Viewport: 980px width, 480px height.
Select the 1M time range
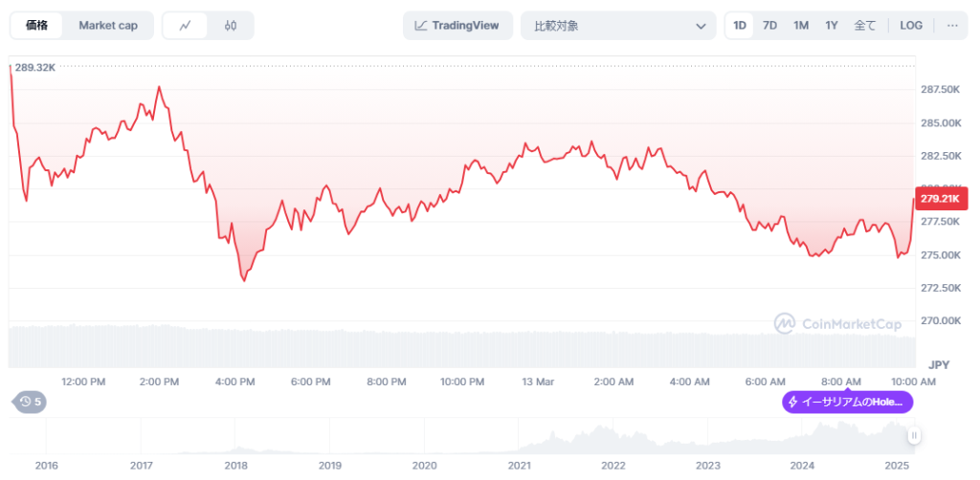[x=801, y=26]
